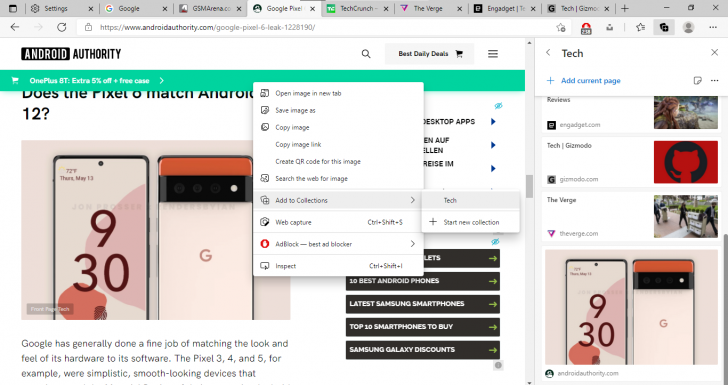Close the TechCrunch tab

click(x=386, y=8)
